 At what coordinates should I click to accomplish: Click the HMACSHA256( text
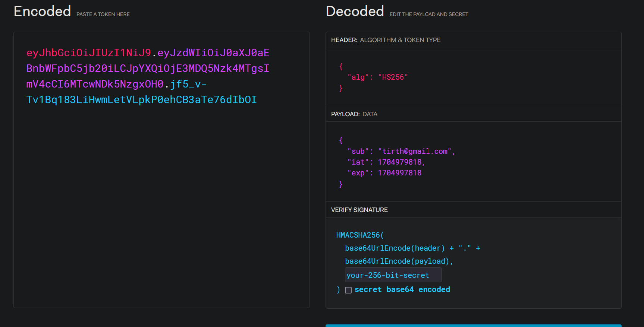pyautogui.click(x=360, y=235)
